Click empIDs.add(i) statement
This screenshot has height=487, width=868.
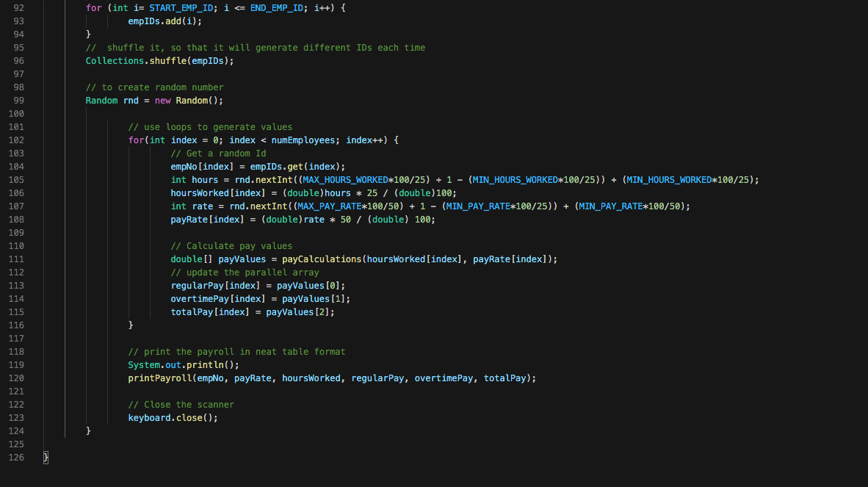[165, 21]
